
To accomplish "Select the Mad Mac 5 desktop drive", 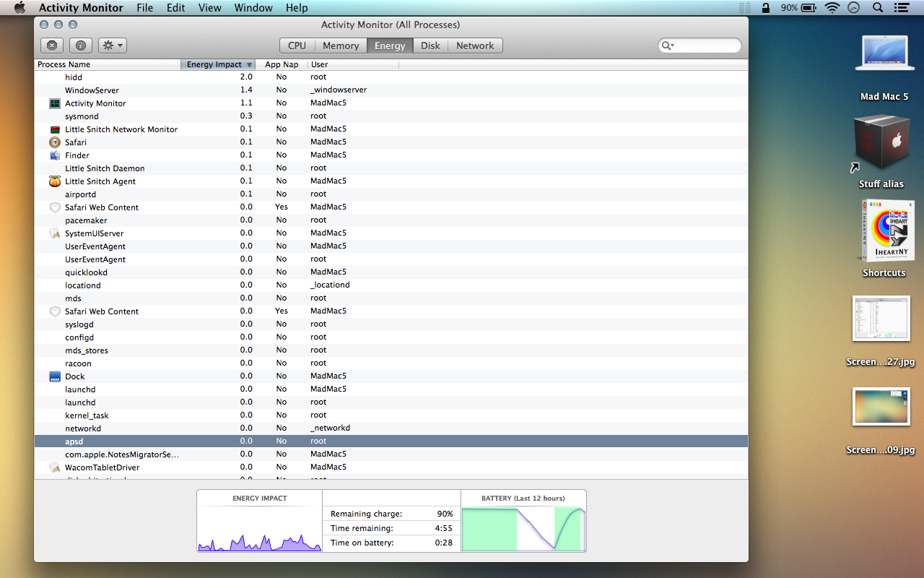I will point(884,53).
